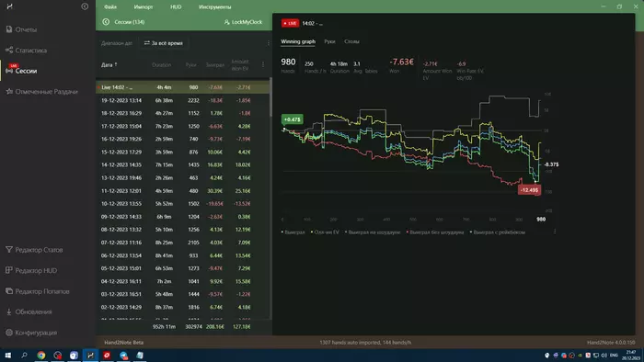The height and width of the screenshot is (362, 644).
Task: Collapse the left sidebar with the arrow
Action: click(85, 6)
